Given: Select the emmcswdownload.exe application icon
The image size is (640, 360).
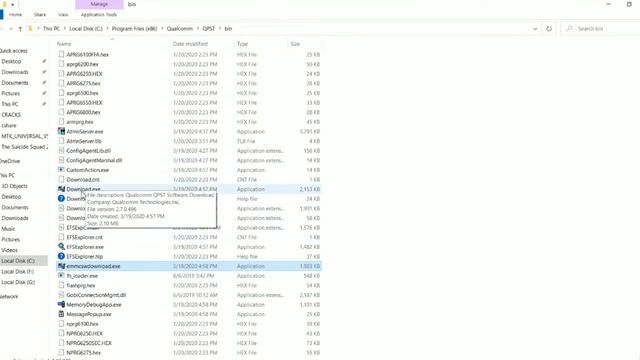Looking at the screenshot, I should tap(61, 266).
